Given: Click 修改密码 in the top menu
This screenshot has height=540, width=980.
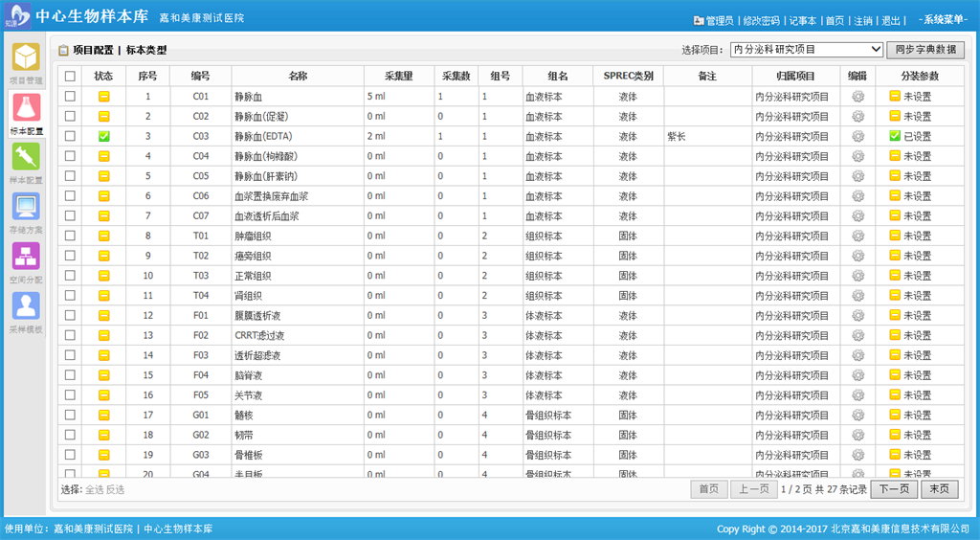Looking at the screenshot, I should point(761,20).
